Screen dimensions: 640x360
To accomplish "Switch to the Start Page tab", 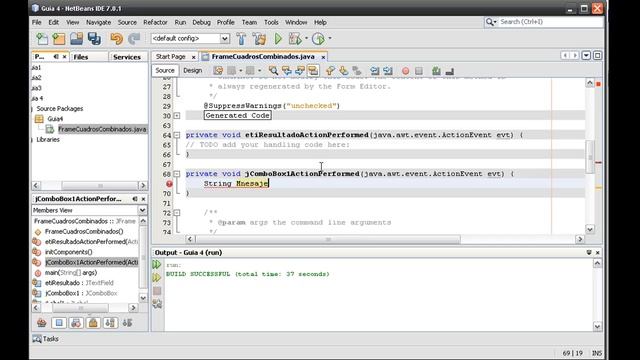I will click(171, 57).
